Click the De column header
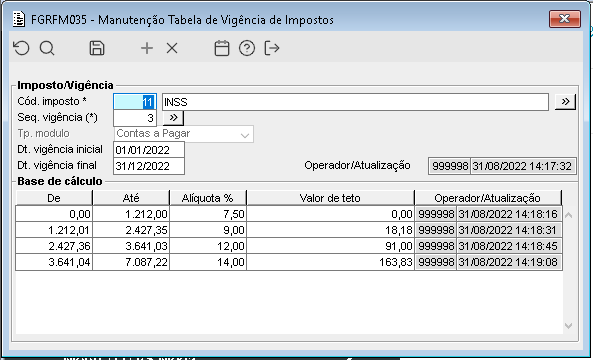 click(x=54, y=198)
